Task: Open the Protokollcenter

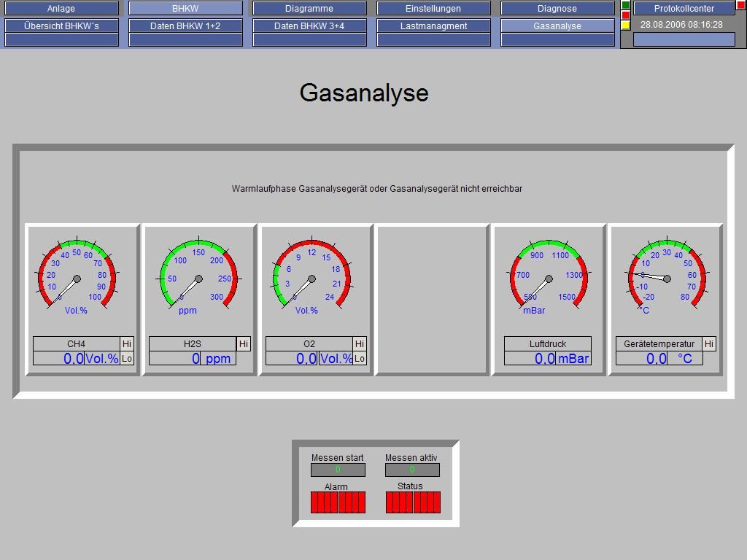Action: click(x=684, y=9)
